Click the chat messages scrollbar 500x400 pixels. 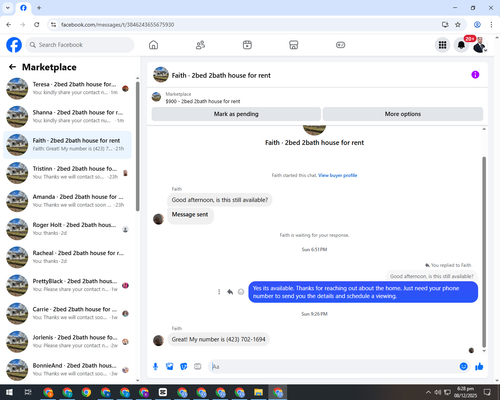click(484, 252)
